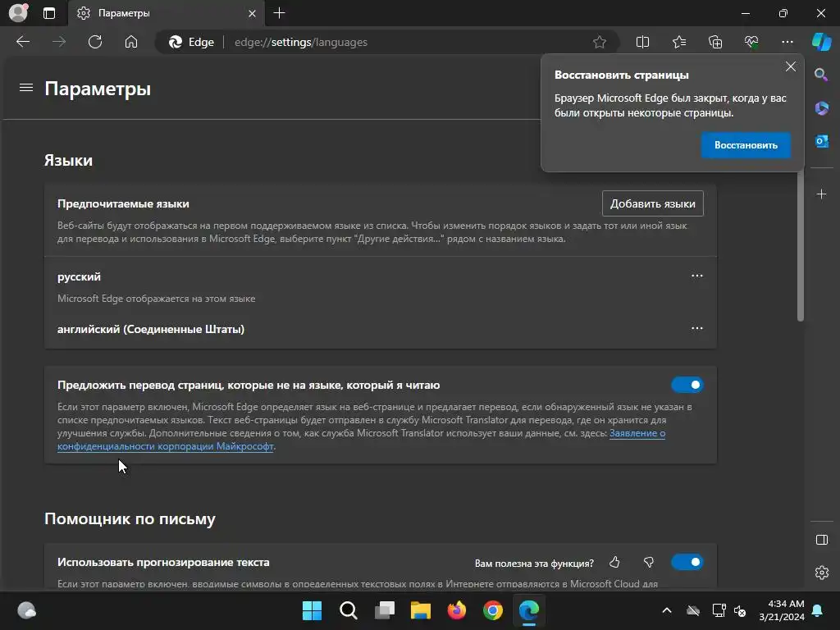Image resolution: width=840 pixels, height=630 pixels.
Task: Go to the home page
Action: (x=131, y=42)
